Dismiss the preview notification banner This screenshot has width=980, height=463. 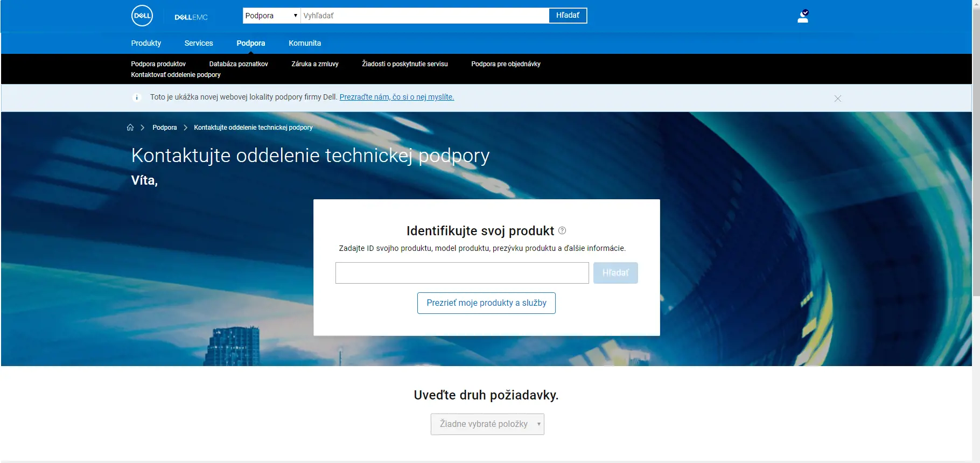pyautogui.click(x=837, y=99)
